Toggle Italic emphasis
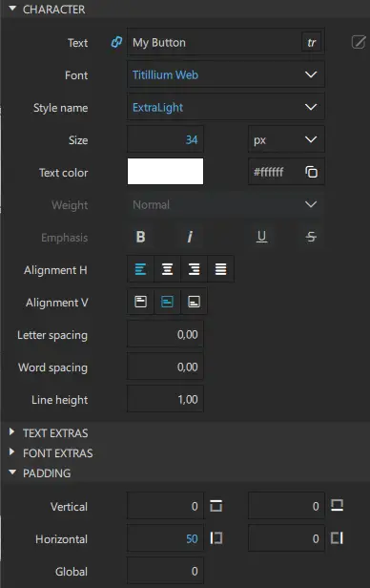 (190, 237)
